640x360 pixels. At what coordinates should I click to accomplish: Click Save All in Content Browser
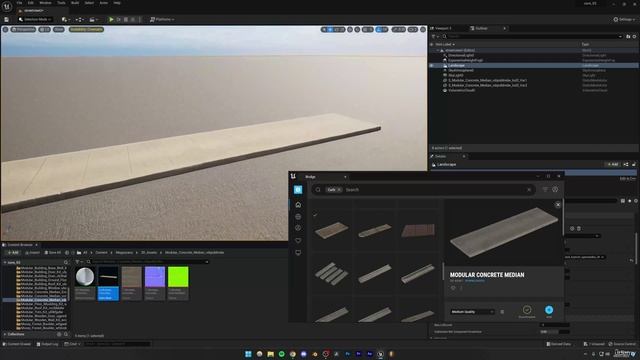(53, 253)
